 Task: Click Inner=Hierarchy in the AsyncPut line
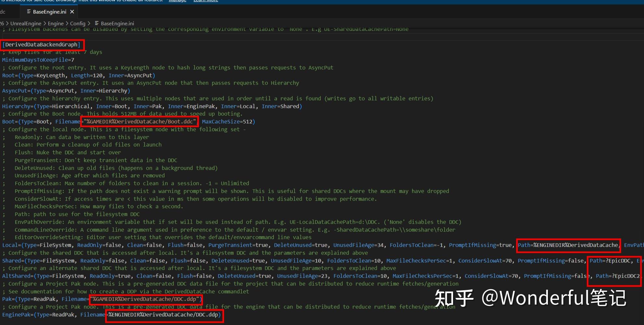click(x=104, y=91)
